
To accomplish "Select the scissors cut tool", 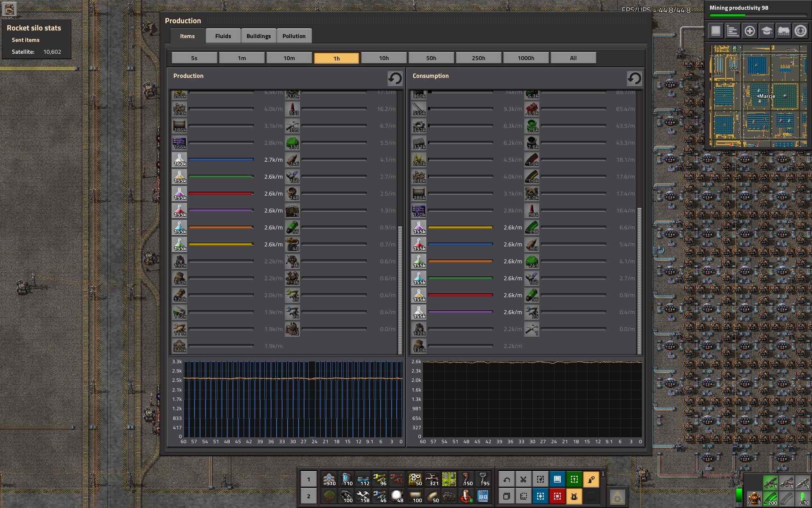I will (523, 479).
